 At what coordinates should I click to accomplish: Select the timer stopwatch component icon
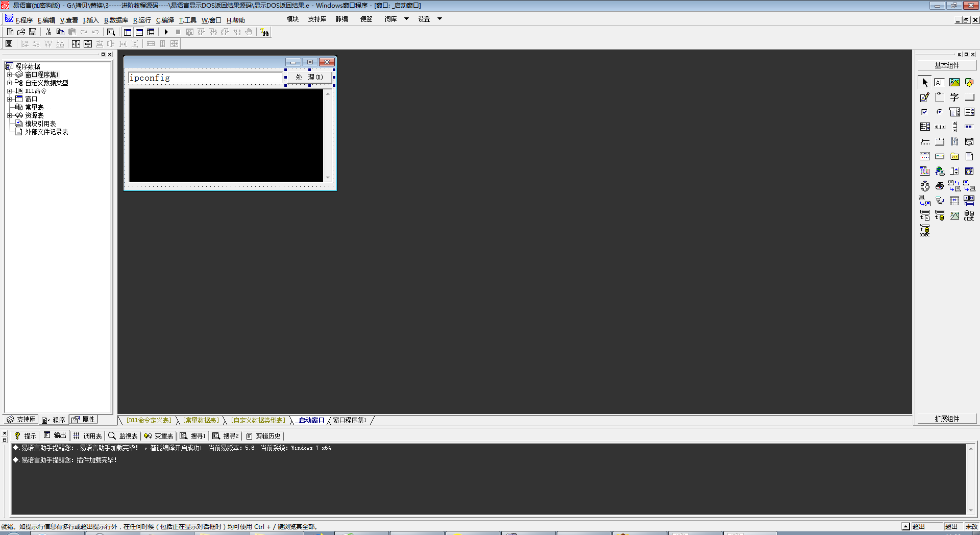click(x=925, y=186)
